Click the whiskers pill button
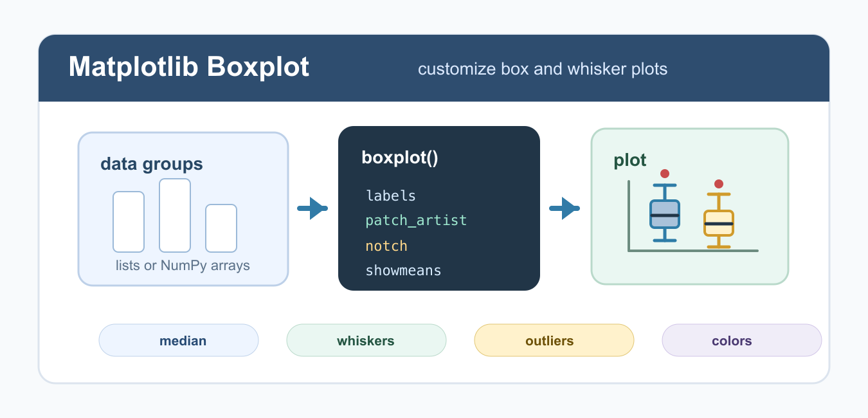Image resolution: width=868 pixels, height=418 pixels. pyautogui.click(x=366, y=340)
